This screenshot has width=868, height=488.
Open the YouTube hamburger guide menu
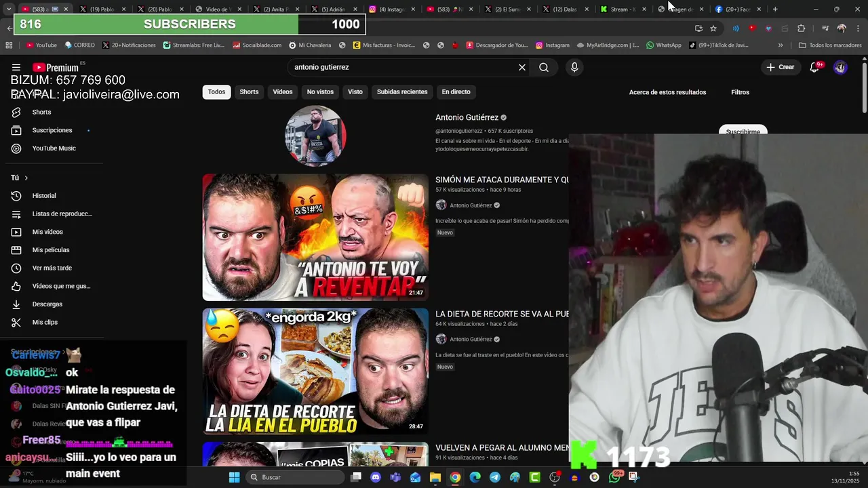16,67
